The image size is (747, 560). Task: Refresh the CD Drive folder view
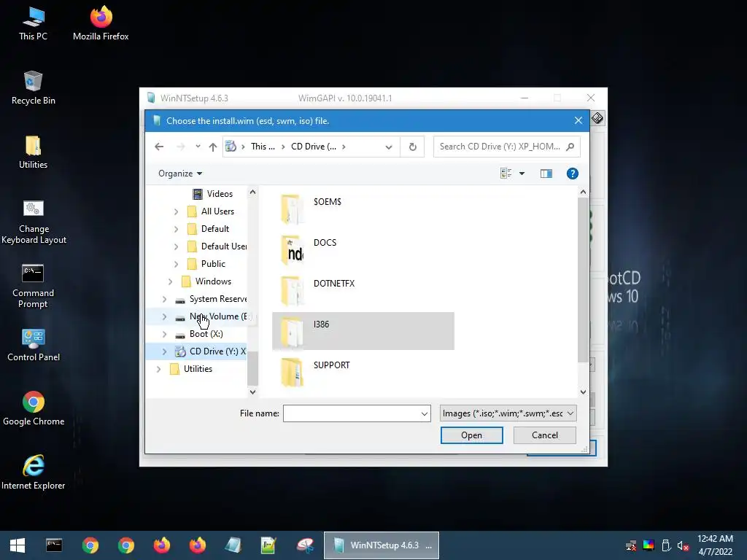pos(413,147)
